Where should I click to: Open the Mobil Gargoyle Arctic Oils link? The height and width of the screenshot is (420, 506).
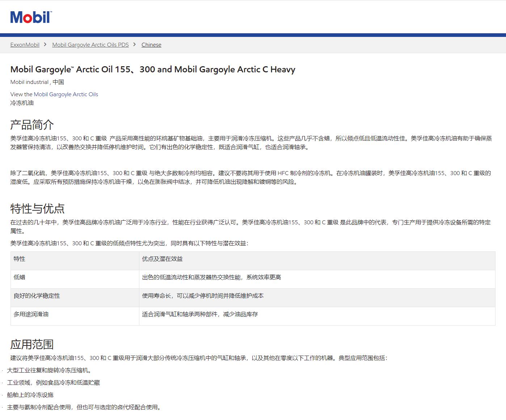66,94
